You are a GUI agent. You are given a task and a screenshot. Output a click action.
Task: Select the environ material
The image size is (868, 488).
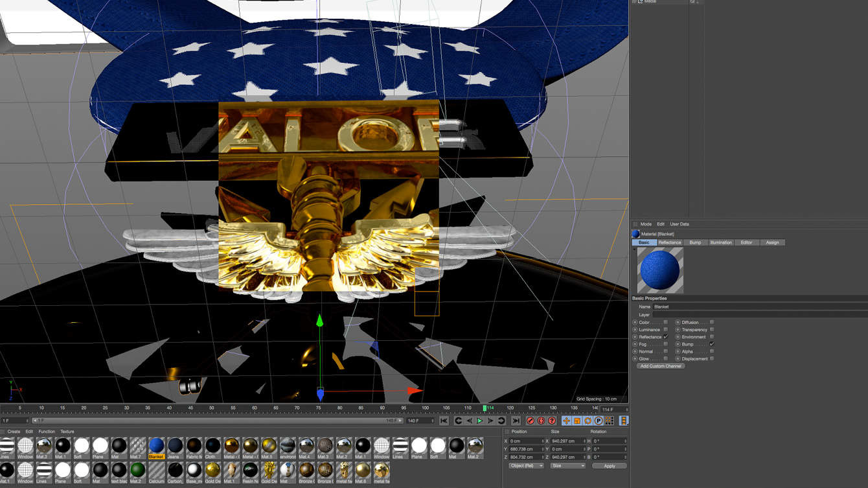click(288, 447)
